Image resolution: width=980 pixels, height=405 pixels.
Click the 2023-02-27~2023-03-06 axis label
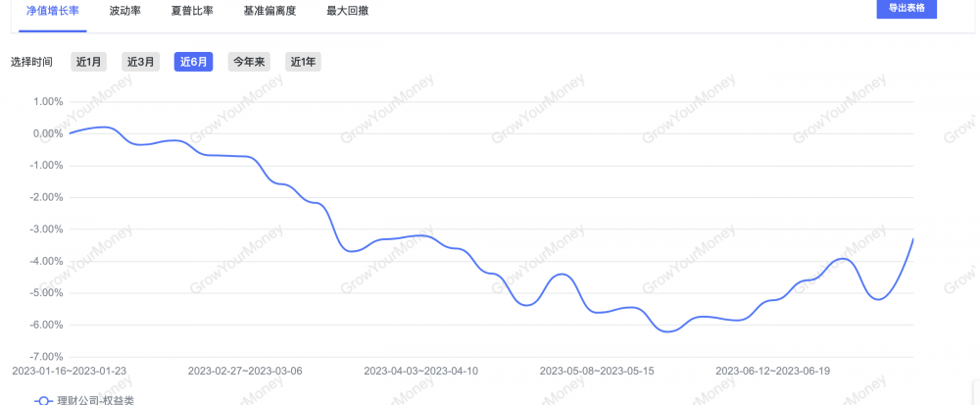coord(245,371)
